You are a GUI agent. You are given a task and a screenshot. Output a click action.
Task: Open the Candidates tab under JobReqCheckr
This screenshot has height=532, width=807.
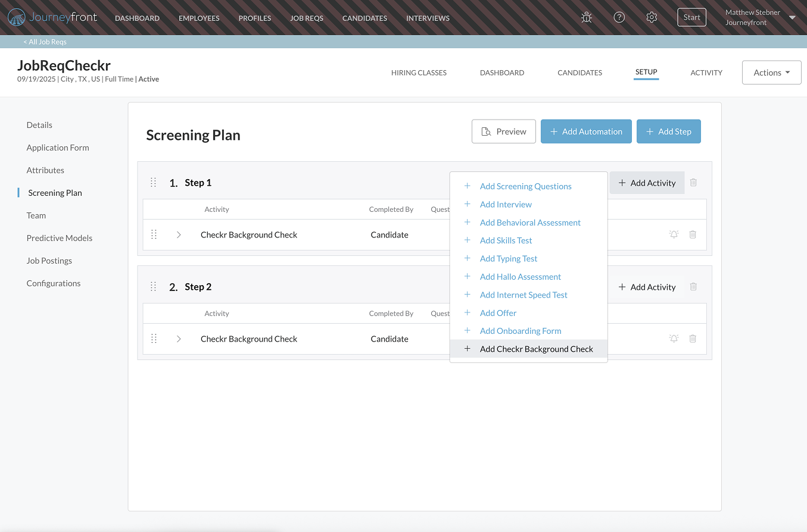579,73
